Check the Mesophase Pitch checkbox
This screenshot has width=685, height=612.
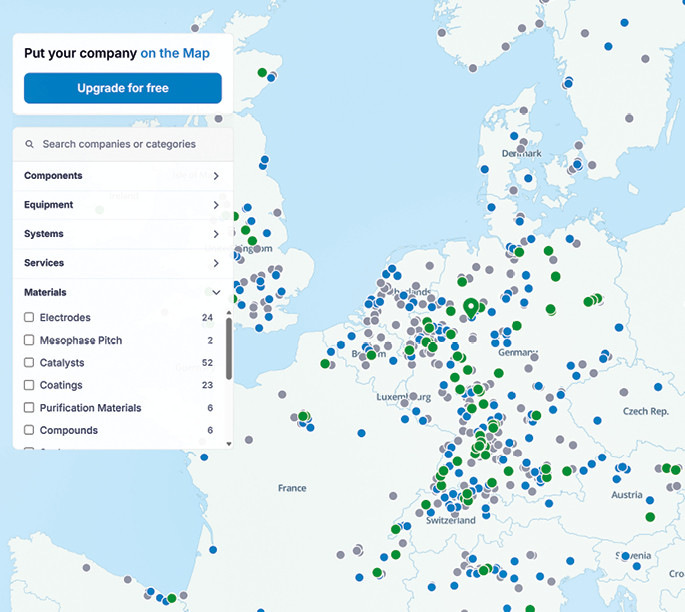(x=29, y=340)
